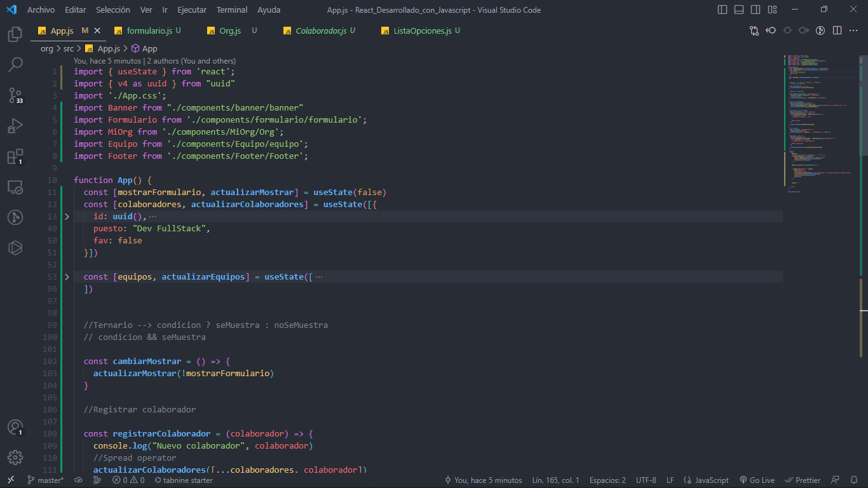Open the Search view in activity bar
868x488 pixels.
[15, 64]
